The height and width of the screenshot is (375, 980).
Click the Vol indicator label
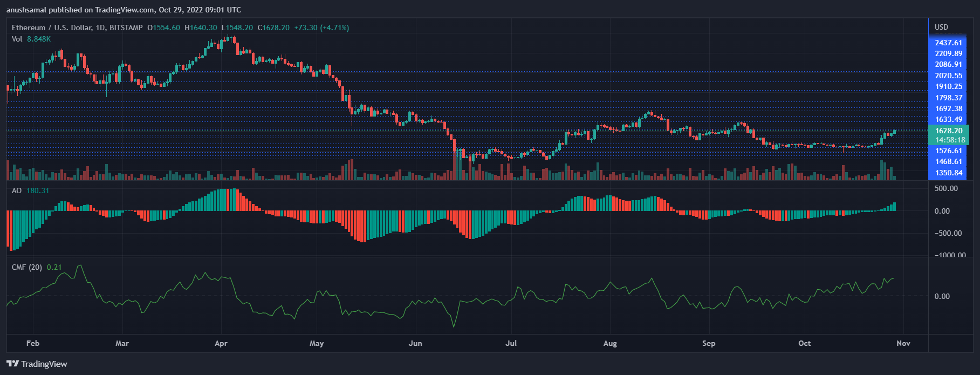coord(17,39)
